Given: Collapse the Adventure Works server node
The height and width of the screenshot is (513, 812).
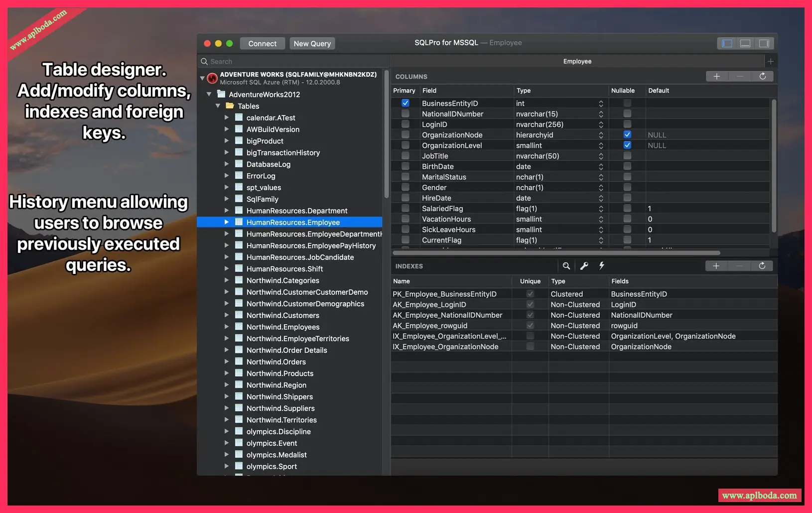Looking at the screenshot, I should 202,78.
